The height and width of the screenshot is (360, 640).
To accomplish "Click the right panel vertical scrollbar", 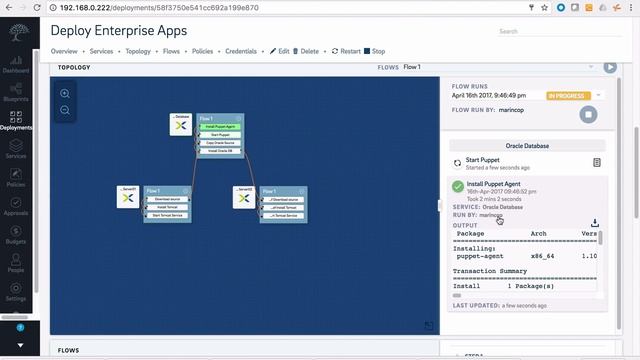I will (619, 204).
